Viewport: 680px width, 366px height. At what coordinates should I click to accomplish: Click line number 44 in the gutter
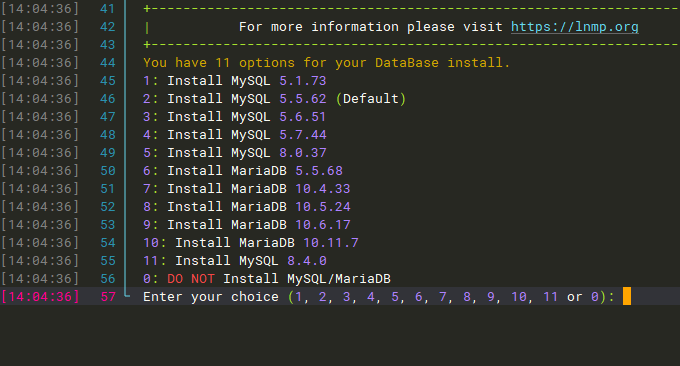(x=108, y=63)
